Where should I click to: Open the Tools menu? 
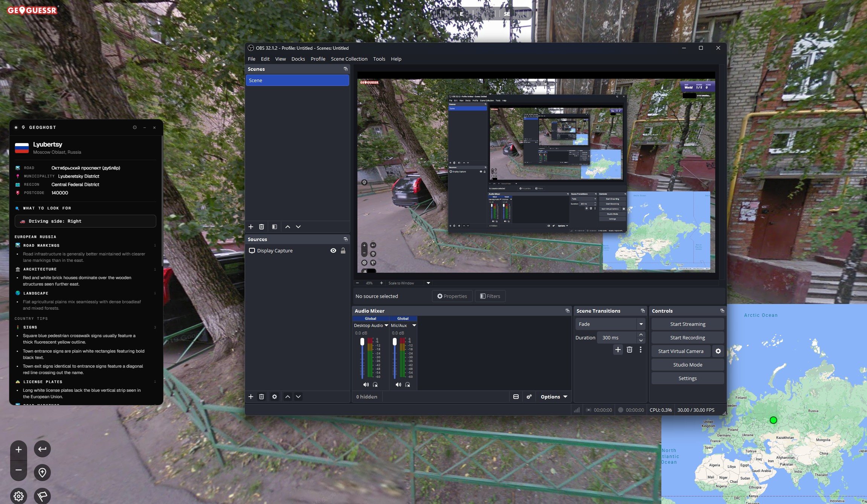(379, 59)
